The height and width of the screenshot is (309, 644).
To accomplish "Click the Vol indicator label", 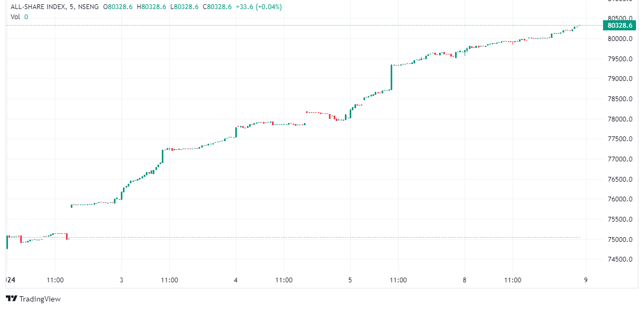I will click(x=15, y=17).
